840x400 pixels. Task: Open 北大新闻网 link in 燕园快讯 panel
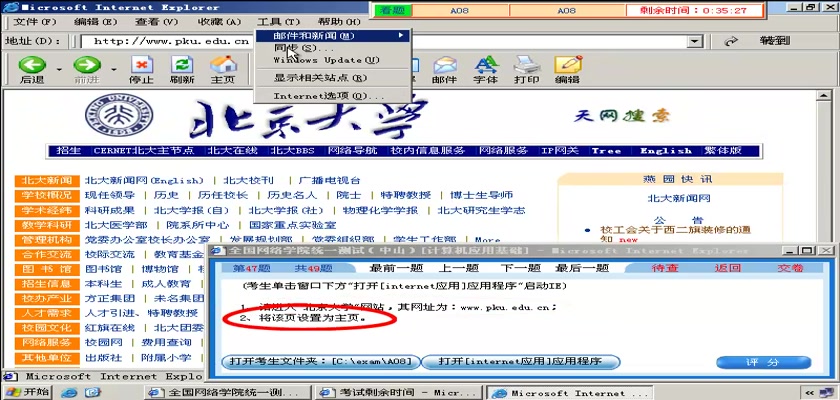tap(679, 198)
